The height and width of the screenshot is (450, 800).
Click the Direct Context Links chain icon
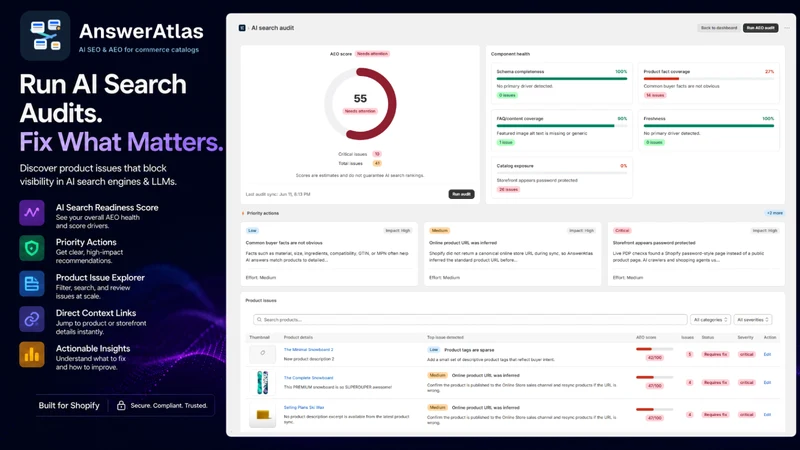coord(32,319)
